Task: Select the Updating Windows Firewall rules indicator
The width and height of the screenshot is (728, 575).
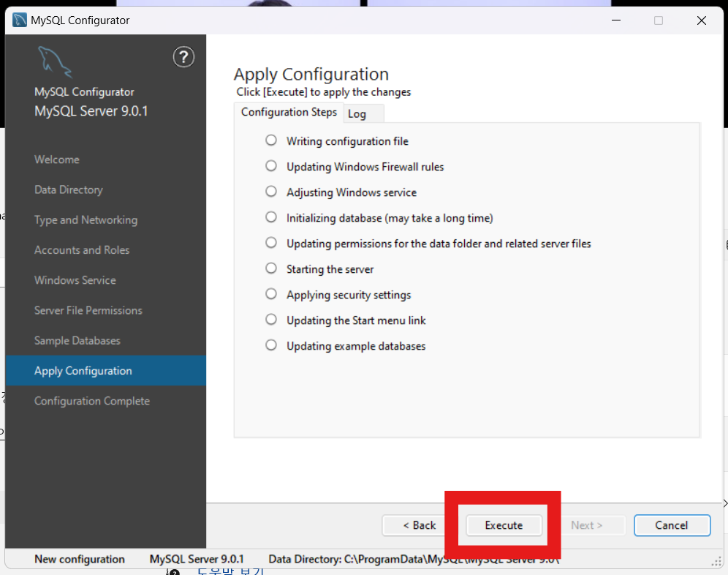Action: (271, 166)
